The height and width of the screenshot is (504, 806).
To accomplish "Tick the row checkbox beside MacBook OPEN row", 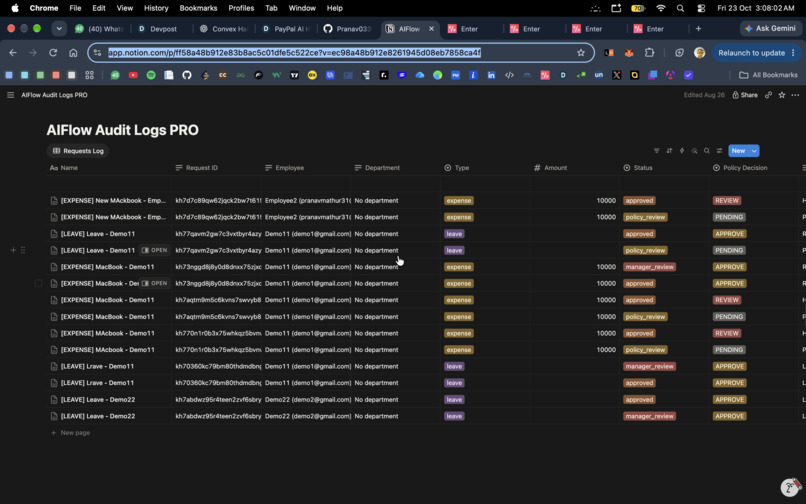I will tap(38, 283).
